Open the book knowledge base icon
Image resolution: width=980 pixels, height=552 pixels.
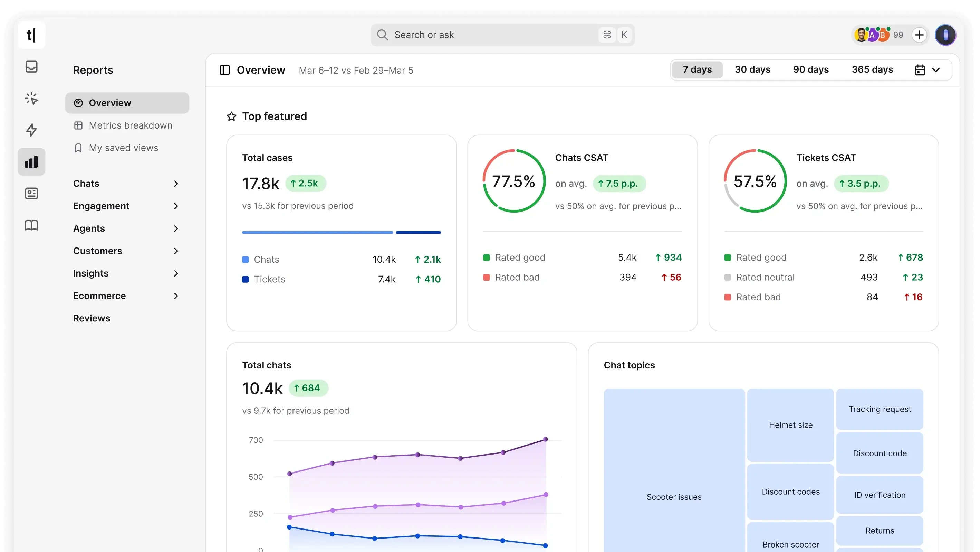coord(31,225)
